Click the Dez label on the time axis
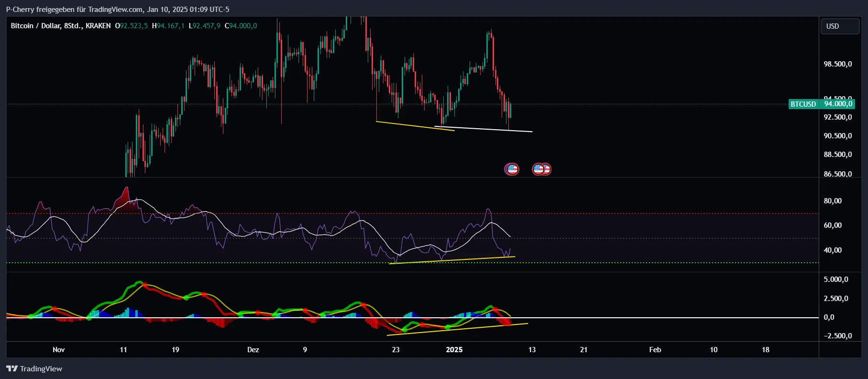 (x=253, y=350)
